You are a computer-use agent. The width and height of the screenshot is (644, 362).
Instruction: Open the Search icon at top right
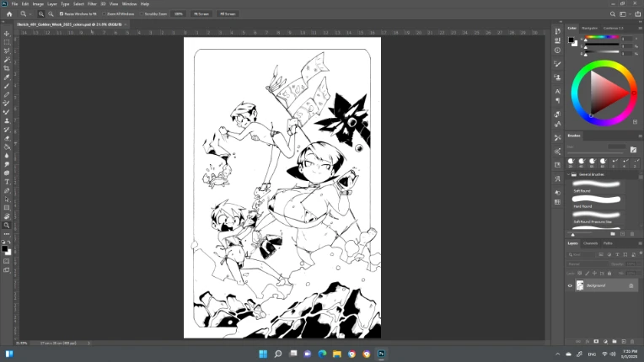click(x=612, y=14)
